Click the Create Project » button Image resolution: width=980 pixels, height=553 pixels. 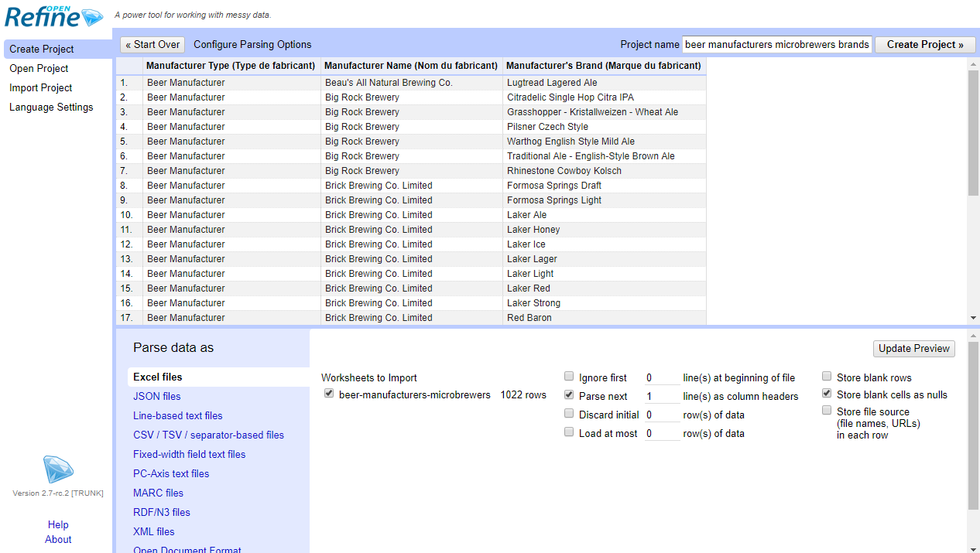point(925,44)
